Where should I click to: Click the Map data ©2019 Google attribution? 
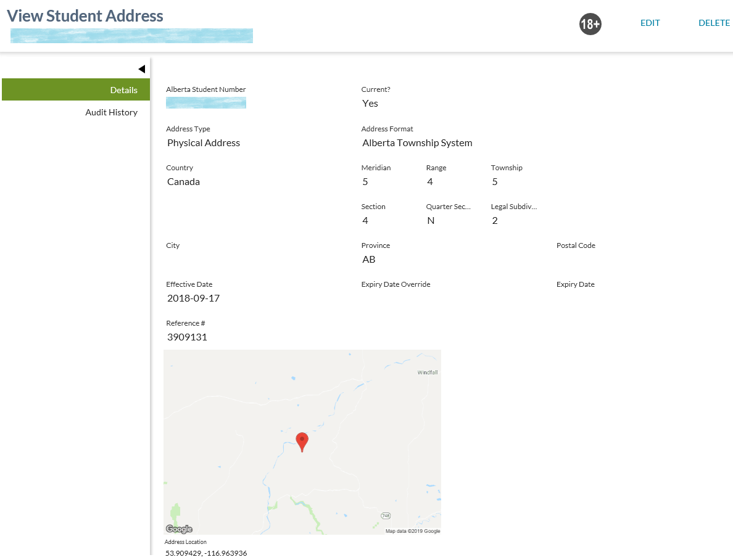[412, 531]
